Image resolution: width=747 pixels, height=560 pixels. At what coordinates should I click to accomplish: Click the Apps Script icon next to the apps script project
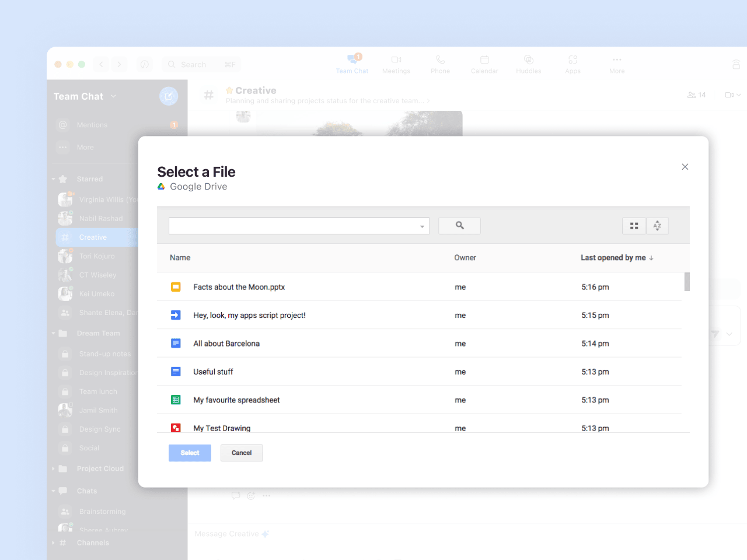coord(176,315)
